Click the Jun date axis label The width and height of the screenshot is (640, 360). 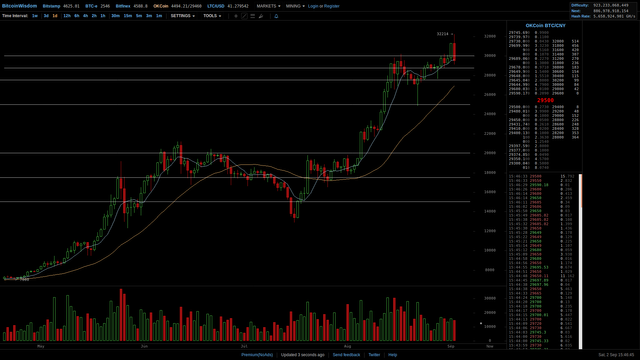pos(144,346)
